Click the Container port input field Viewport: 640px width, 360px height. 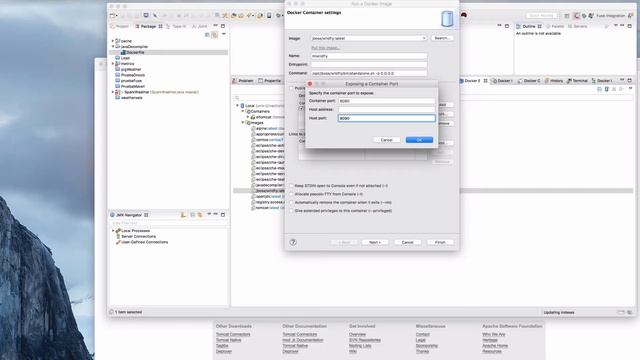[387, 101]
